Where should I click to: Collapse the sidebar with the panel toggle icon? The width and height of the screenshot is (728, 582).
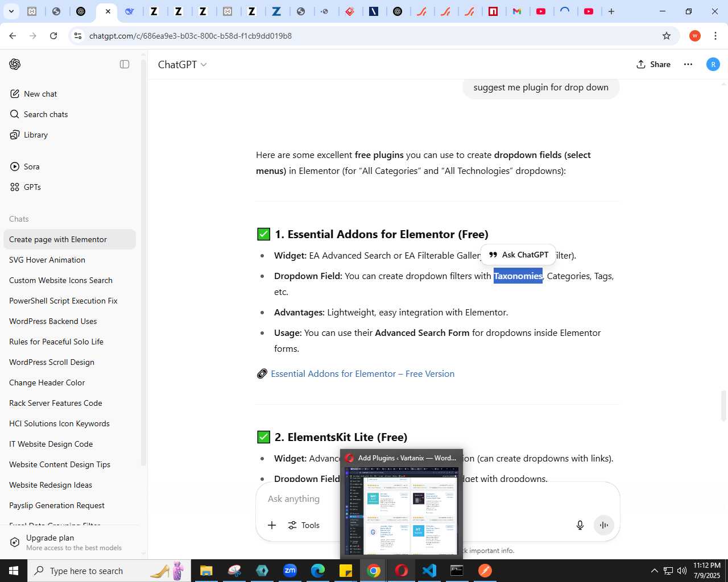pos(125,64)
